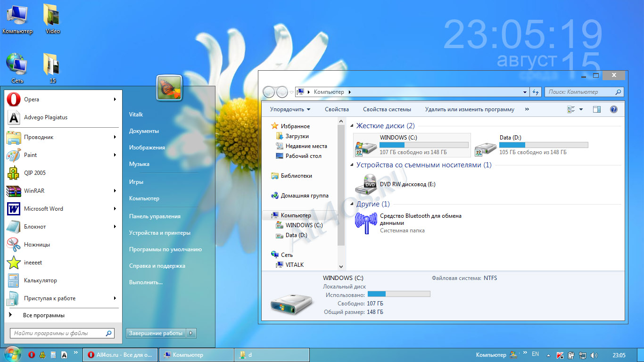Select the folder named 15 on desktop
Image resolution: width=644 pixels, height=362 pixels.
[x=52, y=68]
